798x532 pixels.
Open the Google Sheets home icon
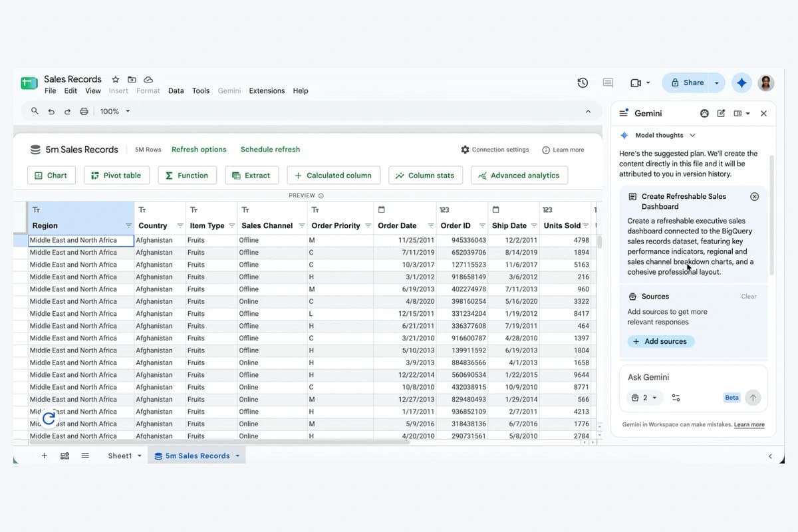click(29, 83)
